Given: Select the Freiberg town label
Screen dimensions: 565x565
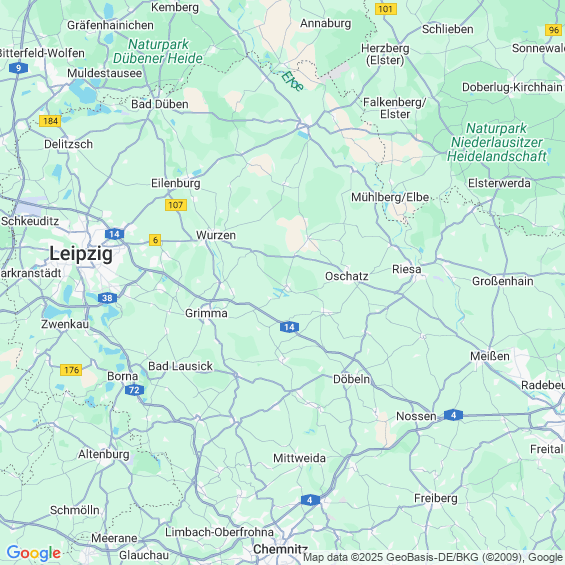Looking at the screenshot, I should coord(436,498).
